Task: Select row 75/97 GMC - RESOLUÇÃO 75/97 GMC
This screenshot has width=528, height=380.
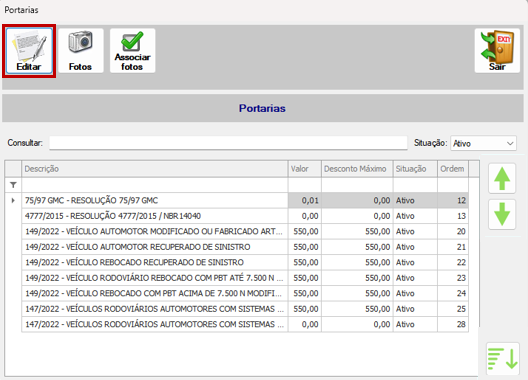Action: click(245, 200)
